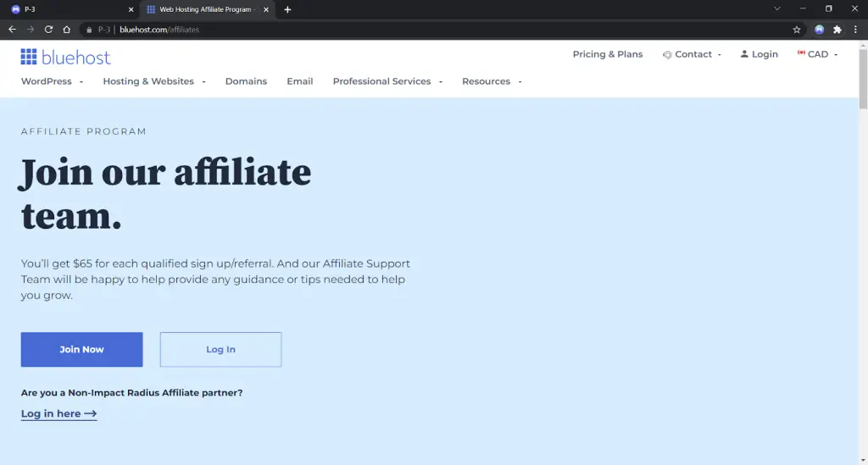Open Chrome three-dot menu
Screen dimensions: 868x465
(x=855, y=30)
